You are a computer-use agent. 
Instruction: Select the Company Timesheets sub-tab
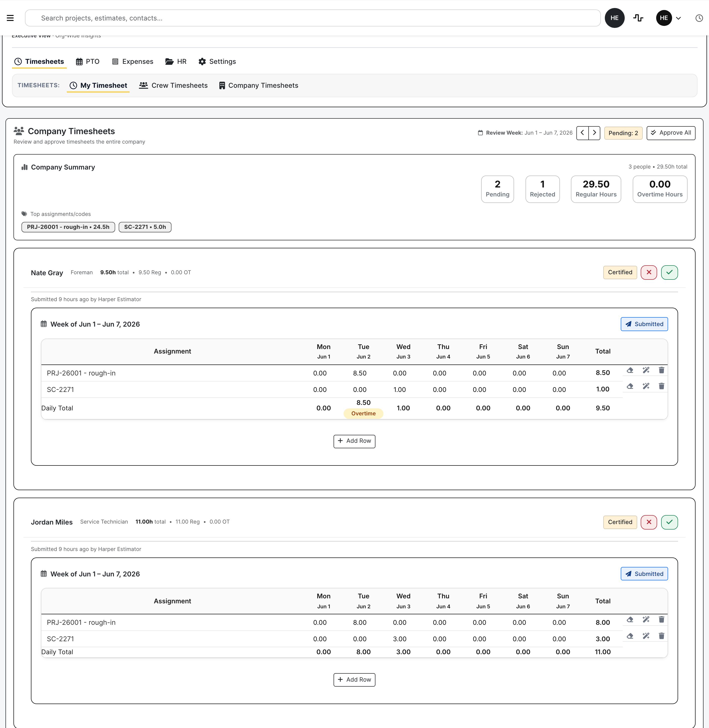click(259, 85)
